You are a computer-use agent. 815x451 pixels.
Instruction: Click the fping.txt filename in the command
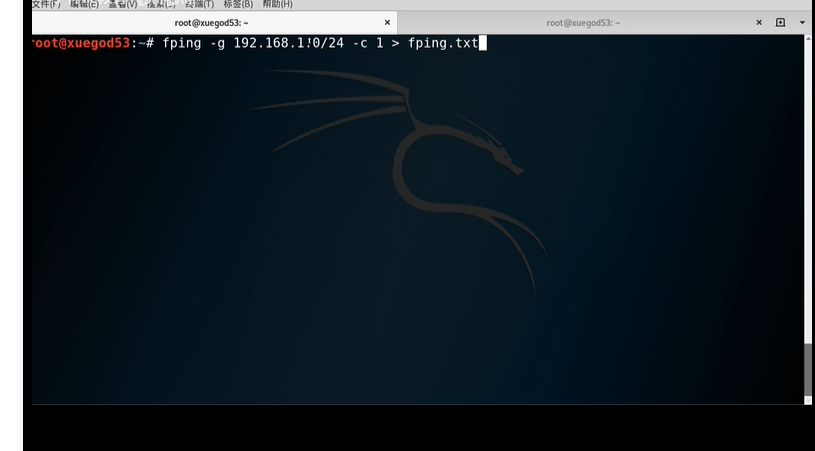click(x=443, y=43)
